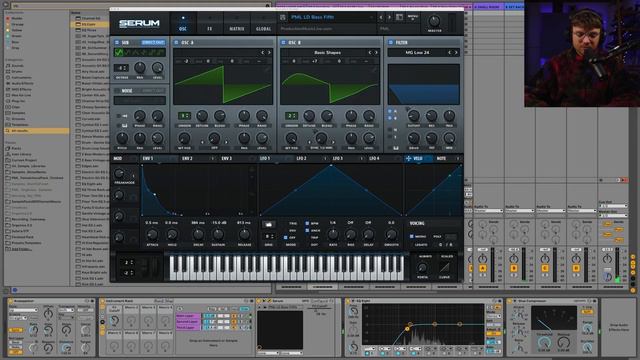Select next filter type arrow
This screenshot has width=640, height=360.
pos(456,53)
